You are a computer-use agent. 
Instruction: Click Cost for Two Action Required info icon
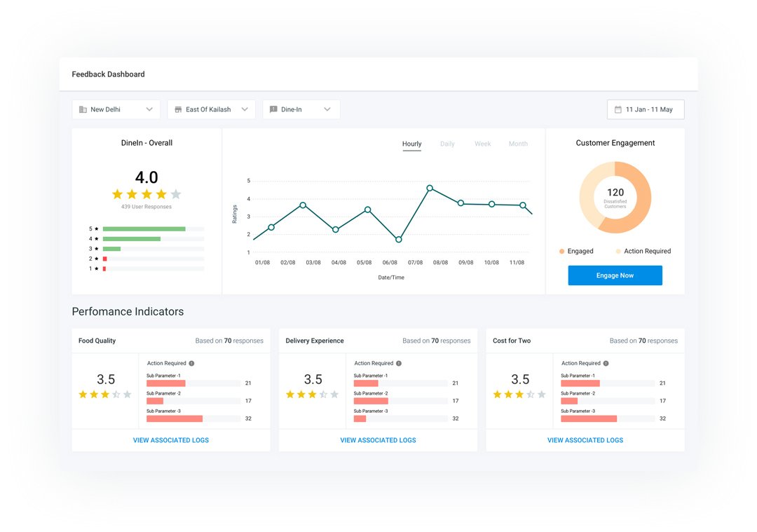(606, 364)
